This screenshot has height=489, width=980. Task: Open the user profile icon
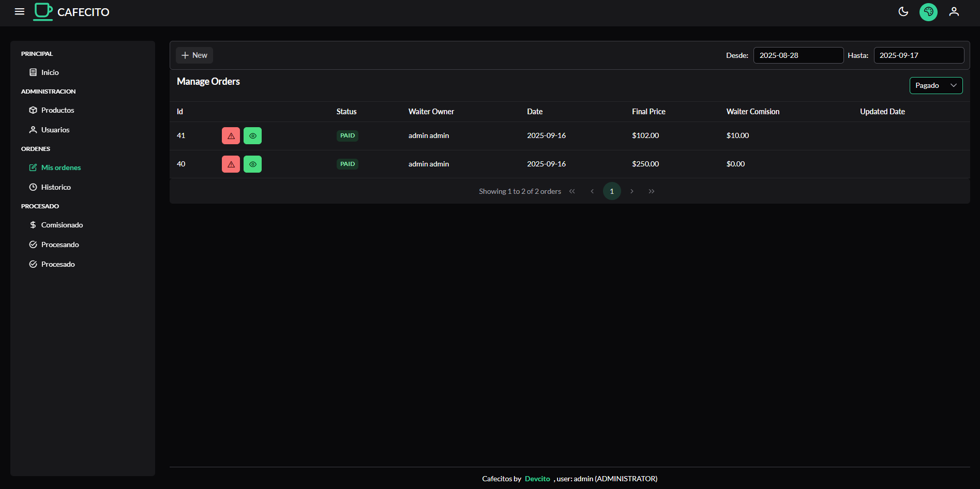pos(954,11)
